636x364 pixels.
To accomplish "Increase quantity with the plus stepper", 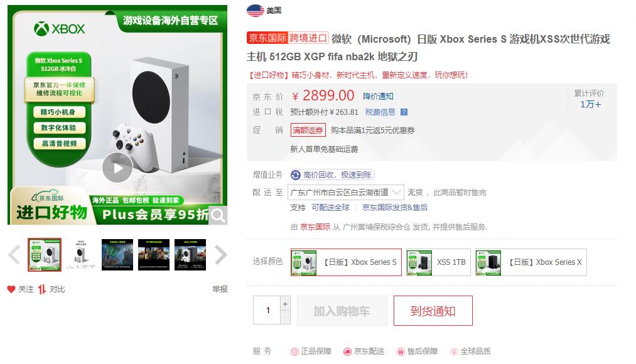I will (x=285, y=304).
